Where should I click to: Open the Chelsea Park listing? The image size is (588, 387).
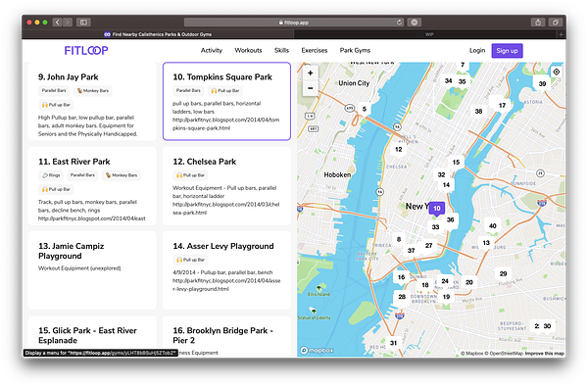pyautogui.click(x=226, y=186)
